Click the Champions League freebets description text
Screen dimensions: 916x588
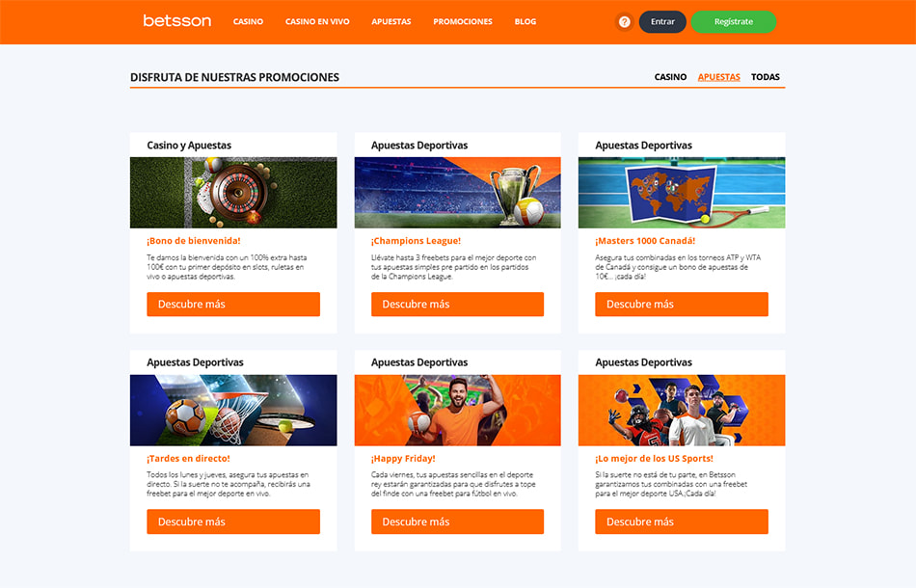453,267
